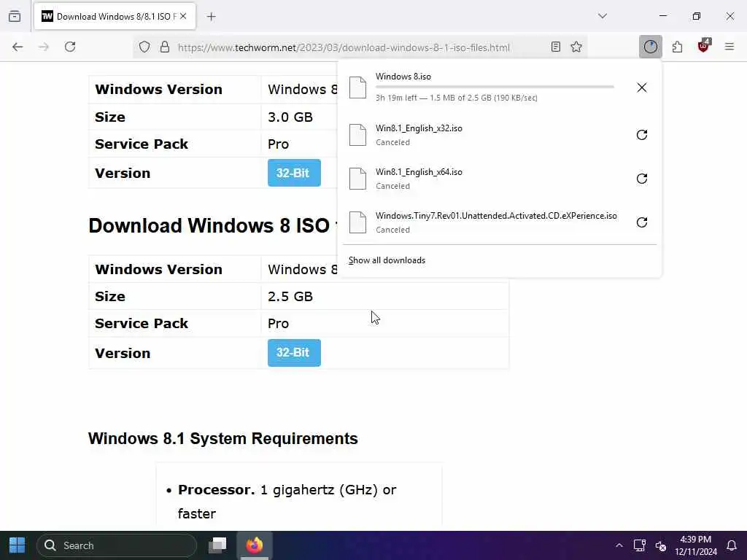The height and width of the screenshot is (560, 747).
Task: Click the taskbar Search box
Action: pos(117,545)
